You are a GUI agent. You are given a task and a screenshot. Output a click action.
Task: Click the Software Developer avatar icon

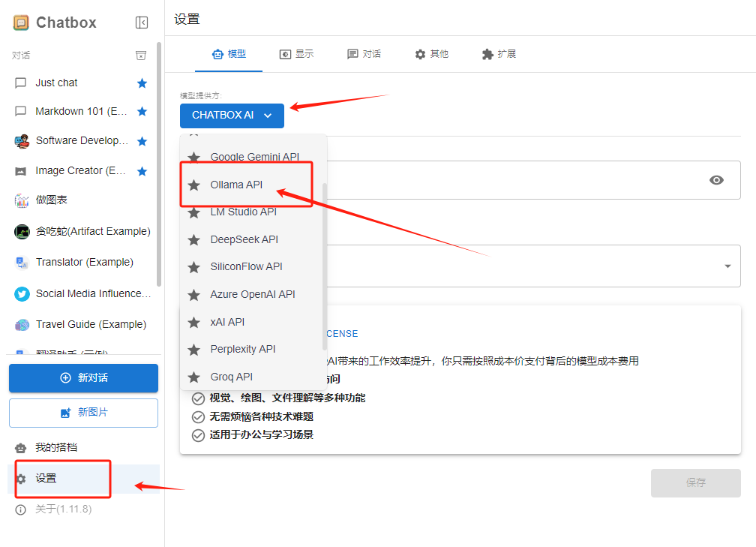(x=22, y=141)
